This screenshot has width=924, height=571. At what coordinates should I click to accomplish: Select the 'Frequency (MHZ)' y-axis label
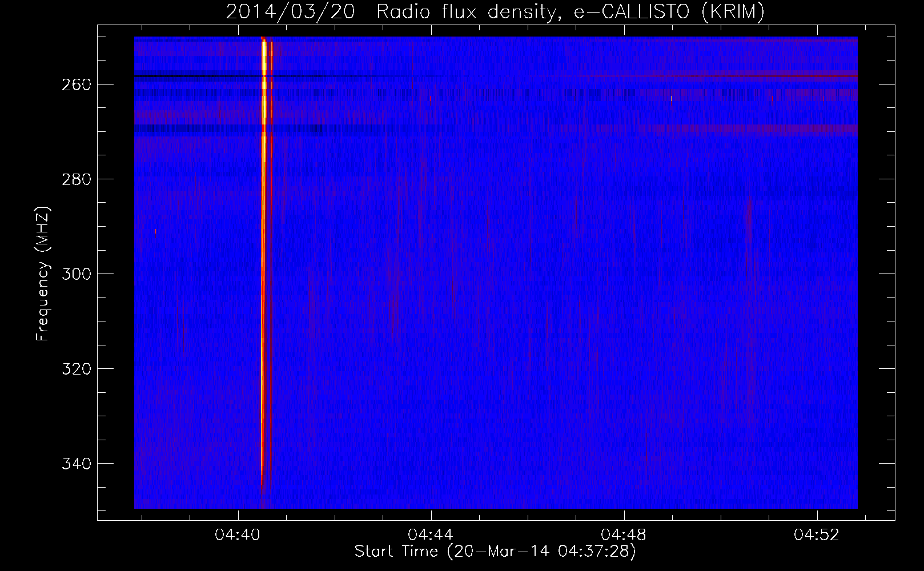coord(43,274)
